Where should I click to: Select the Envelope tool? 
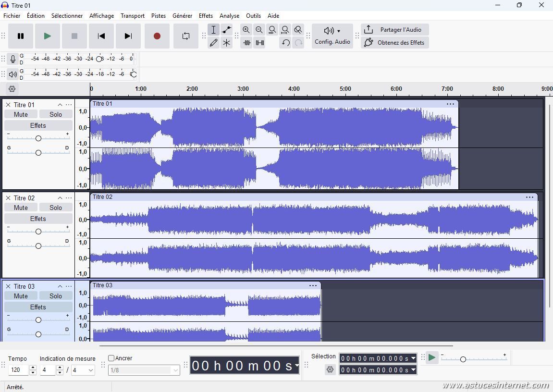[226, 30]
